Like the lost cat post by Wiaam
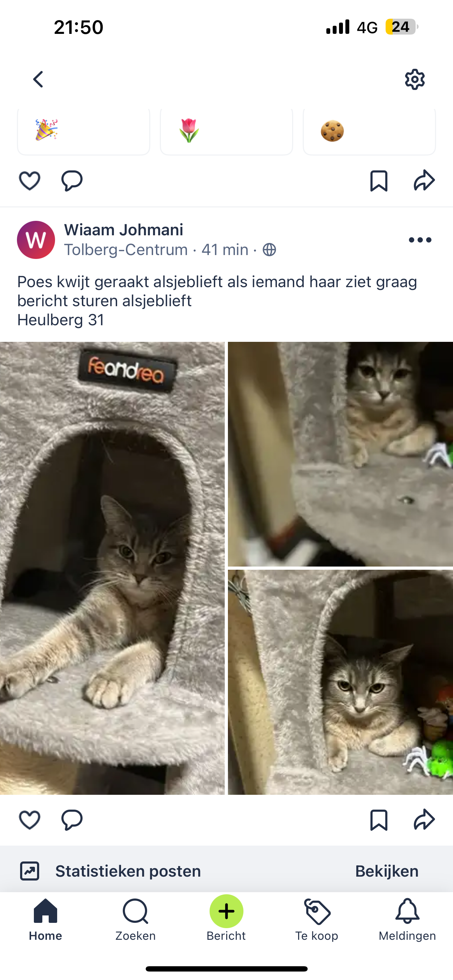 [x=30, y=820]
